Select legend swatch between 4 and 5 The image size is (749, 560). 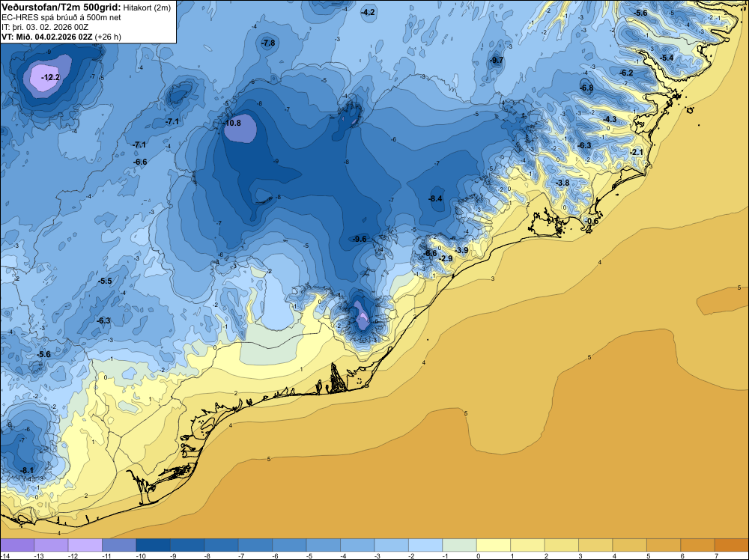click(630, 545)
